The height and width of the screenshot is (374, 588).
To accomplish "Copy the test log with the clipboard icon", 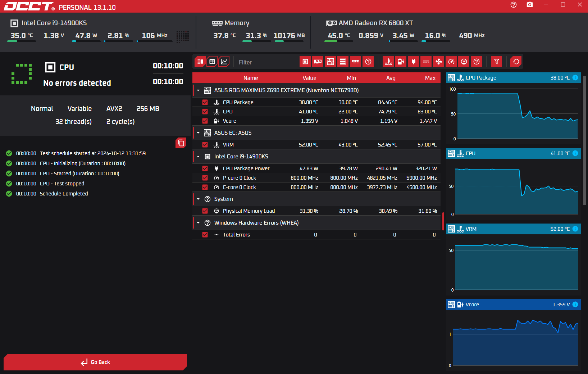I will (181, 143).
